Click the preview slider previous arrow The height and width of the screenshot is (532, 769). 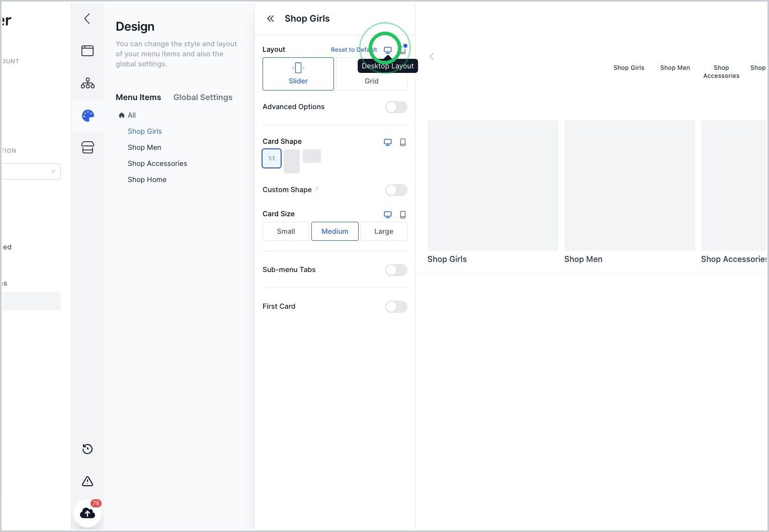[432, 56]
